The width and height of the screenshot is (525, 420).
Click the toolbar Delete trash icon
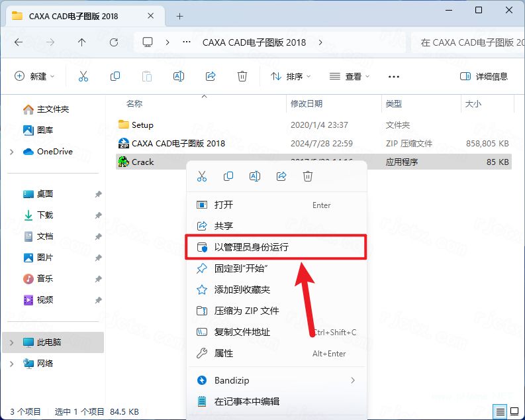tap(242, 76)
